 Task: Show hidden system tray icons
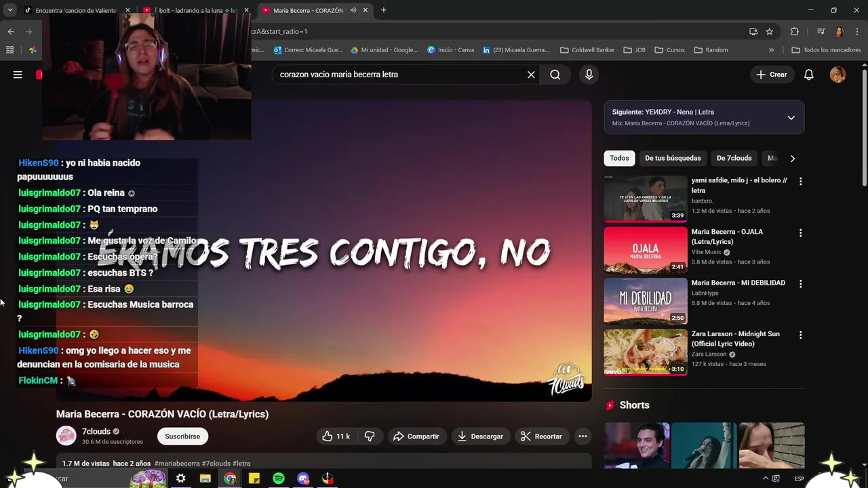tap(766, 479)
